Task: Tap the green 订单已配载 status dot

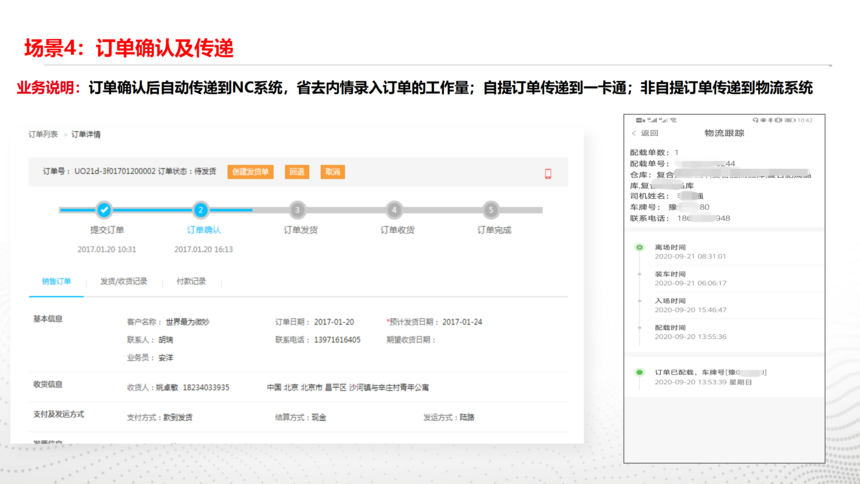Action: click(x=640, y=372)
